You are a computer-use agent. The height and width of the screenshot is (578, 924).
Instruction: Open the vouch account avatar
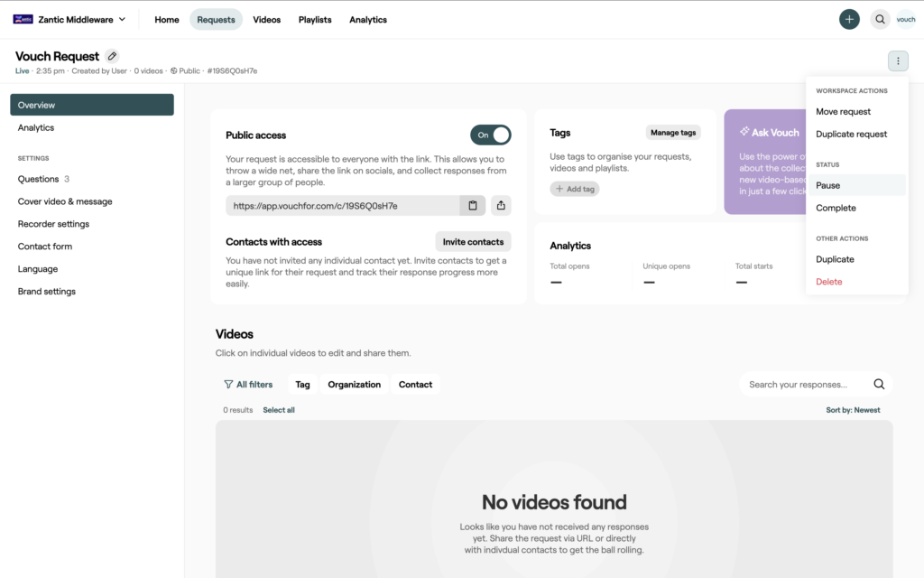click(906, 20)
